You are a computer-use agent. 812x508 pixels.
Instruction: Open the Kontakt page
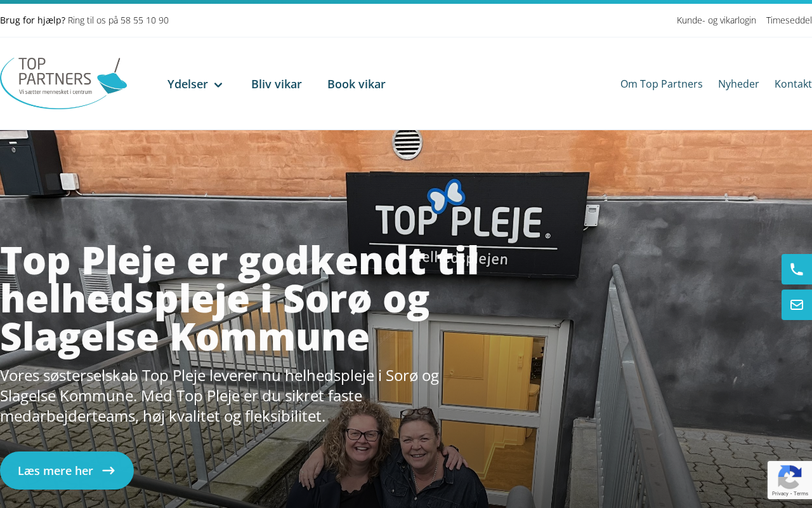(793, 84)
